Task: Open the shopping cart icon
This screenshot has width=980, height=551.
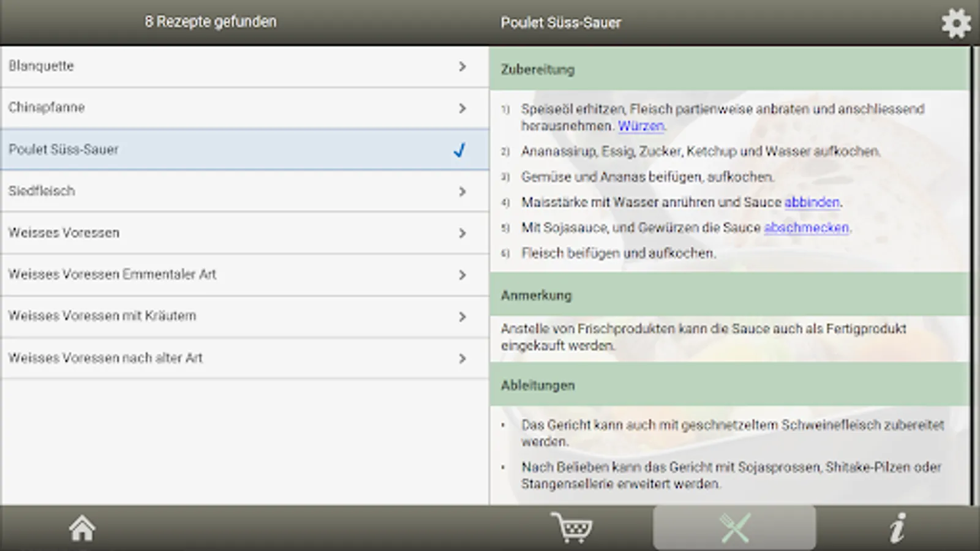Action: coord(571,528)
